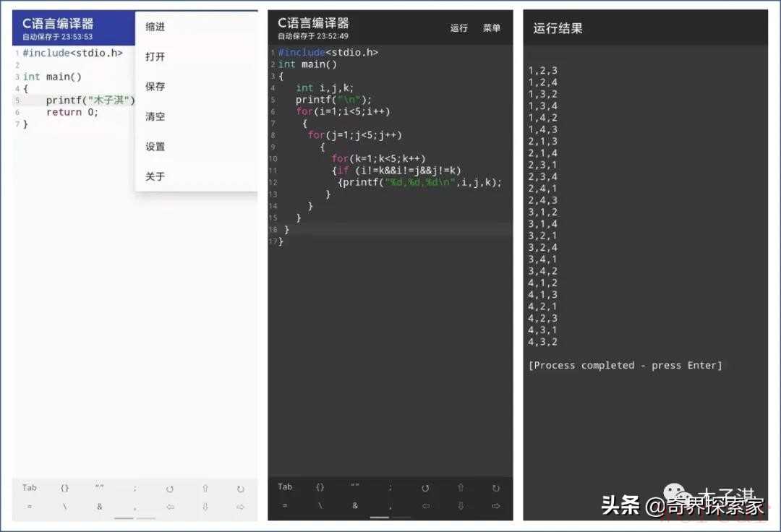Screen dimensions: 781x532
Task: Click 保存 in the dropdown menu
Action: coord(155,87)
